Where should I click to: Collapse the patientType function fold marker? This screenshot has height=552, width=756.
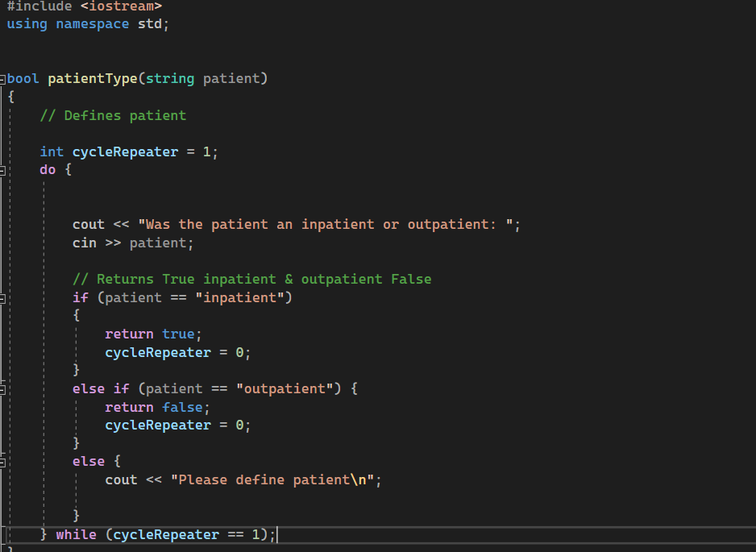click(x=3, y=78)
